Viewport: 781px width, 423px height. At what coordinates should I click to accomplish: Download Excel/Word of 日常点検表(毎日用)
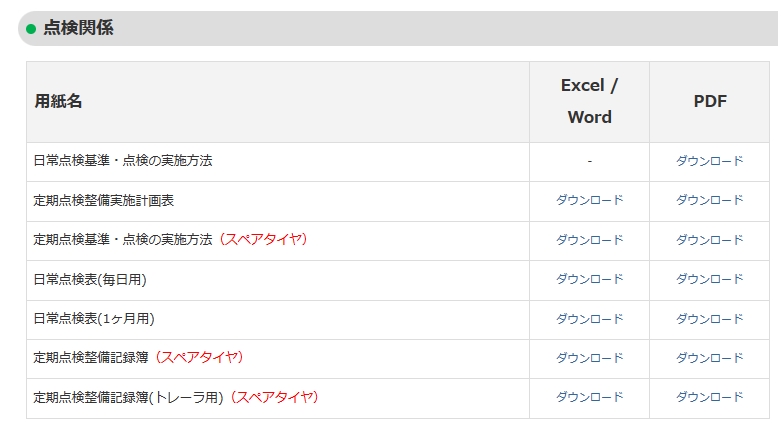tap(589, 279)
